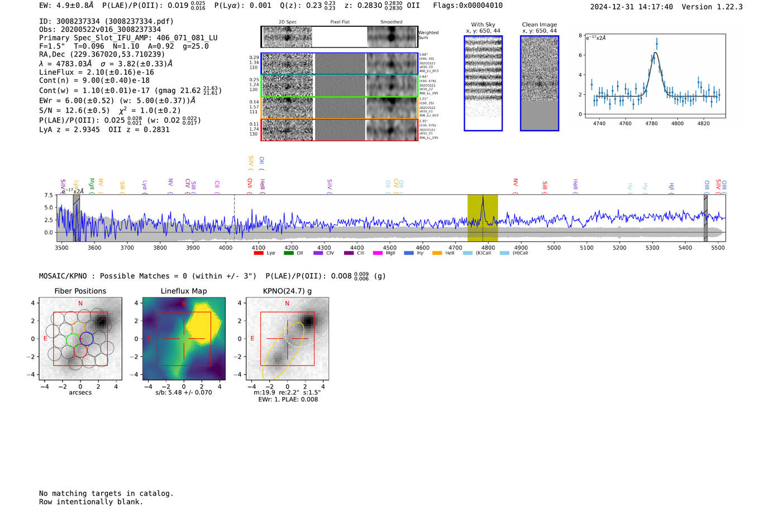Click the 'Smoothed' column header

click(x=392, y=22)
